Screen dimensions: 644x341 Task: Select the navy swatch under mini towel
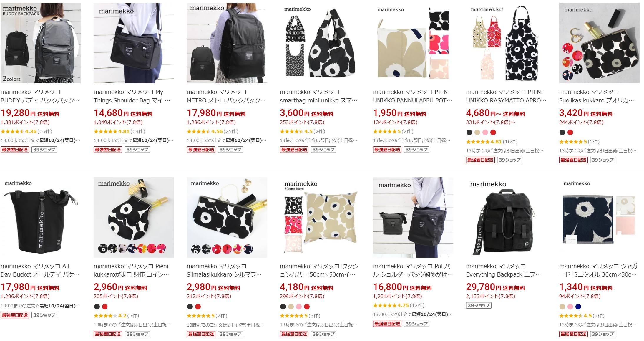[578, 307]
